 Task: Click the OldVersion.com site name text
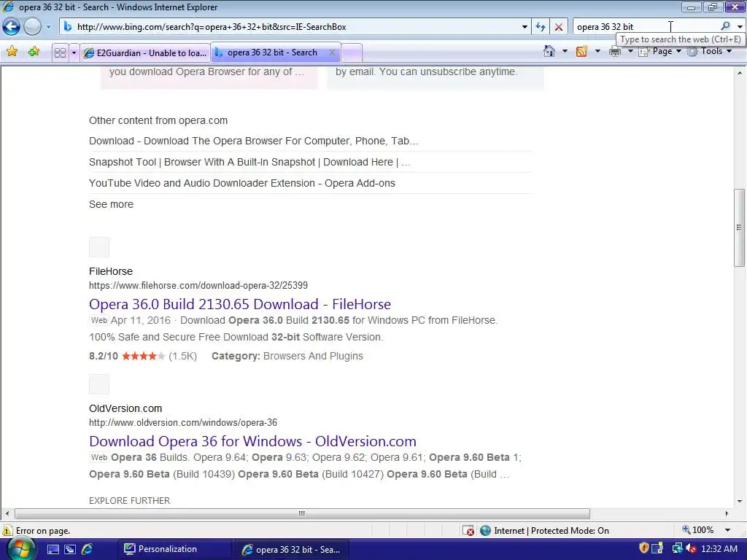125,408
